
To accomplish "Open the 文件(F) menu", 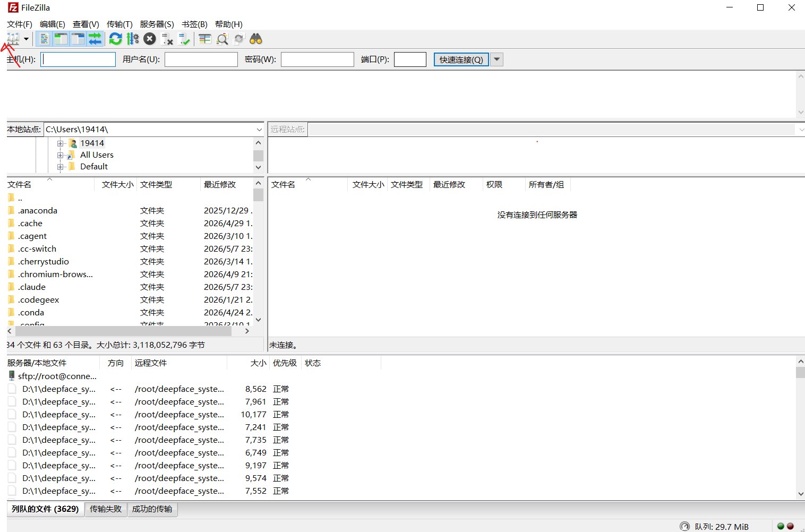I will [20, 24].
